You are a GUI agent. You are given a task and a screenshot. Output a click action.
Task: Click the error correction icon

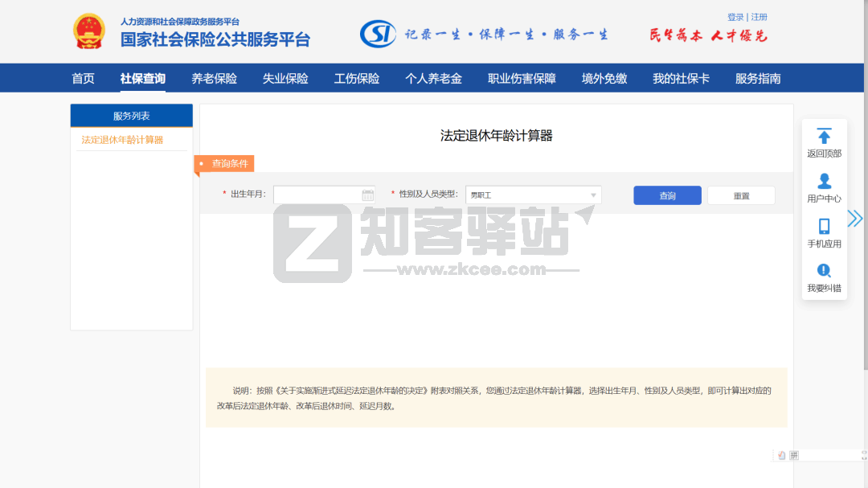click(x=824, y=271)
